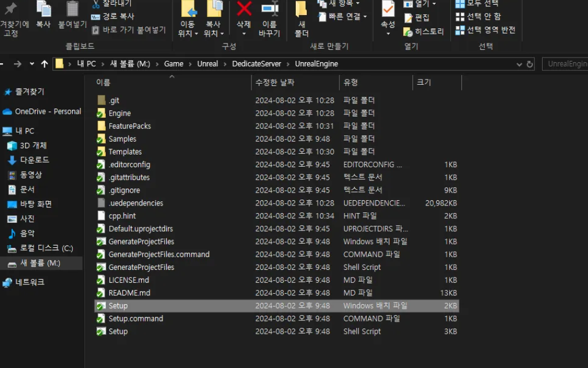Click the UnrealEngine search box
This screenshot has height=368, width=588.
565,64
